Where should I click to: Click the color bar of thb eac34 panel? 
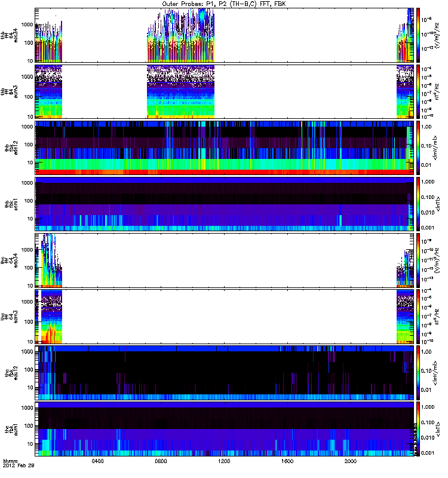tap(418, 35)
